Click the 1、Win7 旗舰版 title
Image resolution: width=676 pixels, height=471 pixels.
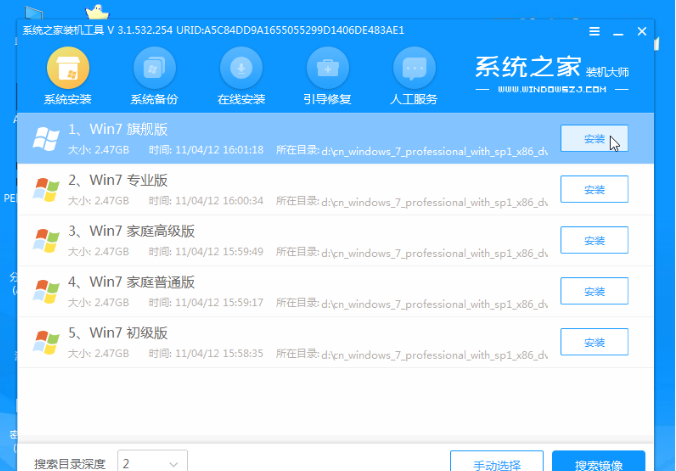click(118, 129)
